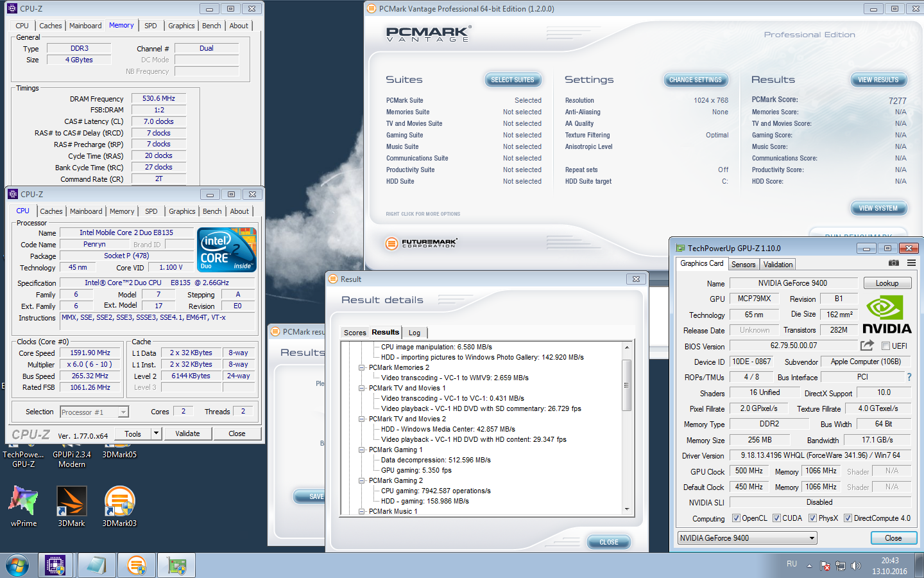Click the BIOS share/export arrow icon in GPU-Z
Image resolution: width=924 pixels, height=578 pixels.
[x=867, y=346]
